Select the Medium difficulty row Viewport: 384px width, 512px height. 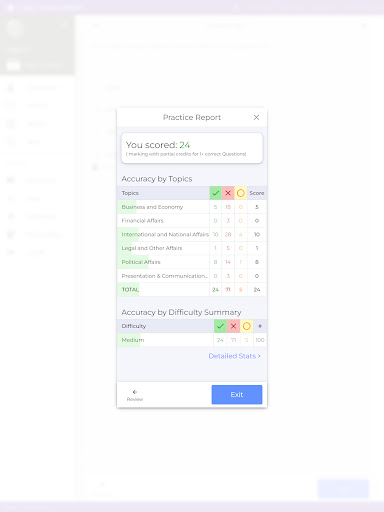(192, 340)
